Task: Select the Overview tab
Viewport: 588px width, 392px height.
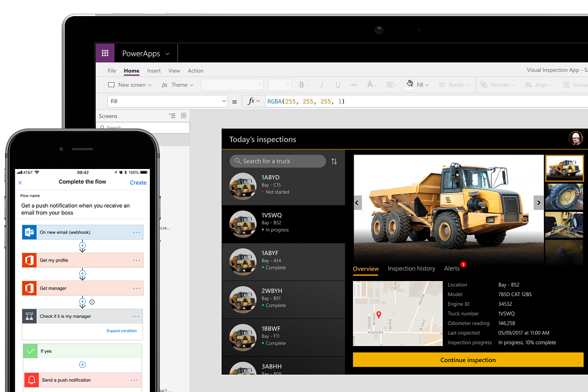Action: pyautogui.click(x=366, y=269)
